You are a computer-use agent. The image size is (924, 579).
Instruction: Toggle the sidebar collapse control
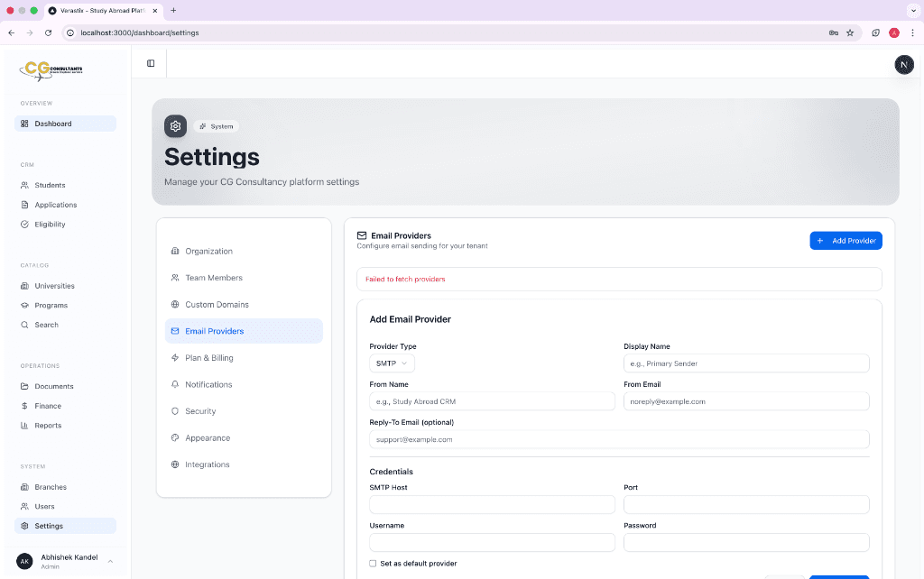150,62
